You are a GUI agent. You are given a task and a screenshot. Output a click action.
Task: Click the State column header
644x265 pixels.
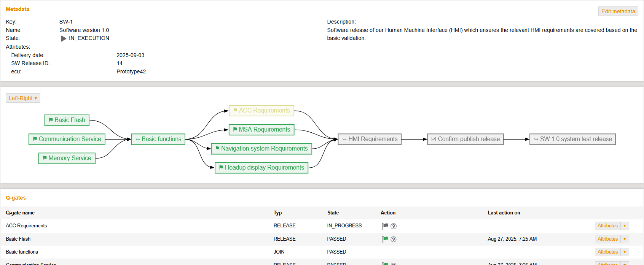tap(333, 213)
